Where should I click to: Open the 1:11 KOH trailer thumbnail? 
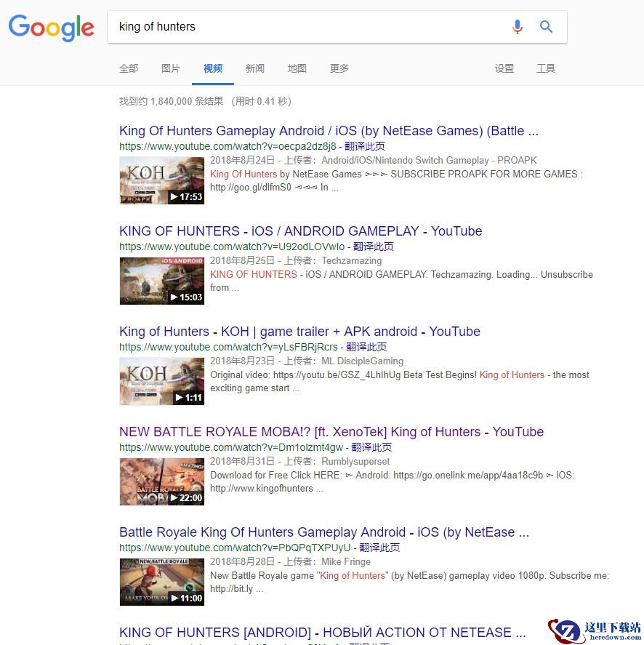tap(161, 381)
